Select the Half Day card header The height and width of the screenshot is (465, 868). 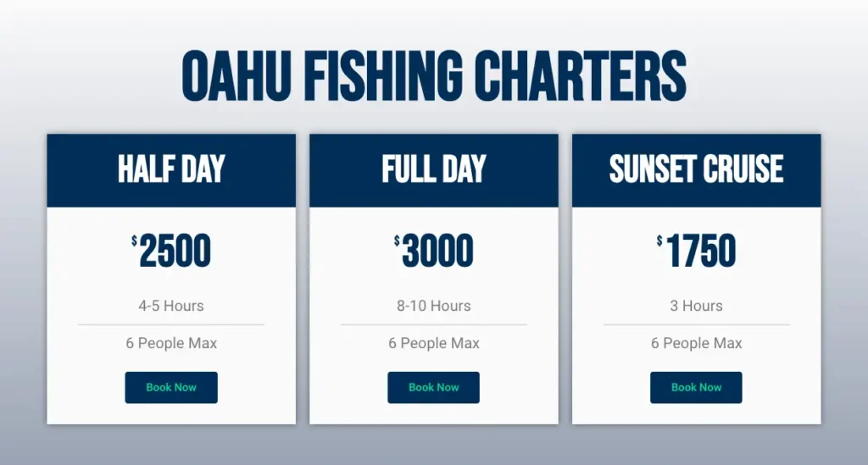171,169
